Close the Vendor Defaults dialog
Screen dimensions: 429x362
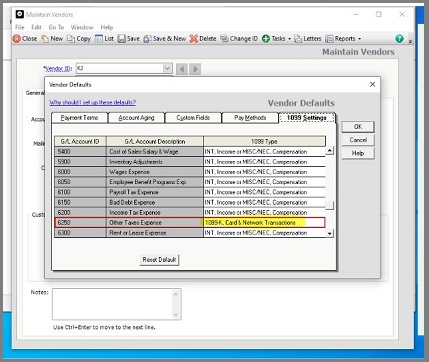click(373, 84)
